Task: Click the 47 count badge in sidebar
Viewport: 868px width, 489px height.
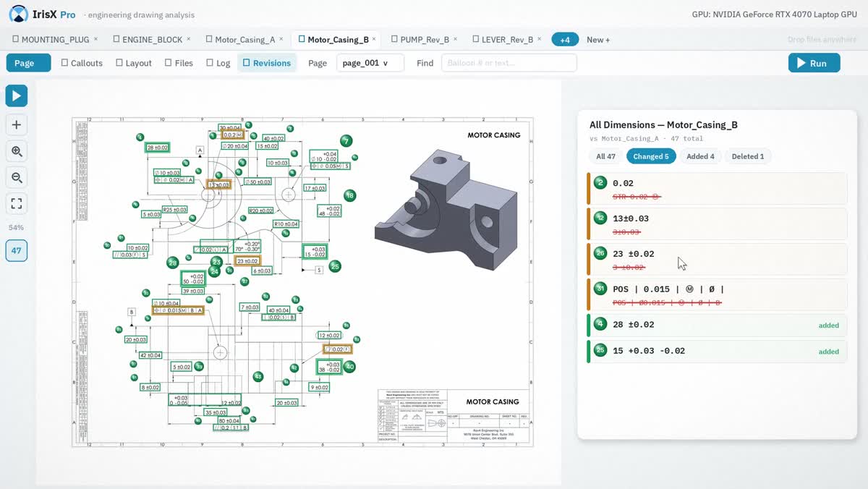Action: click(x=17, y=251)
